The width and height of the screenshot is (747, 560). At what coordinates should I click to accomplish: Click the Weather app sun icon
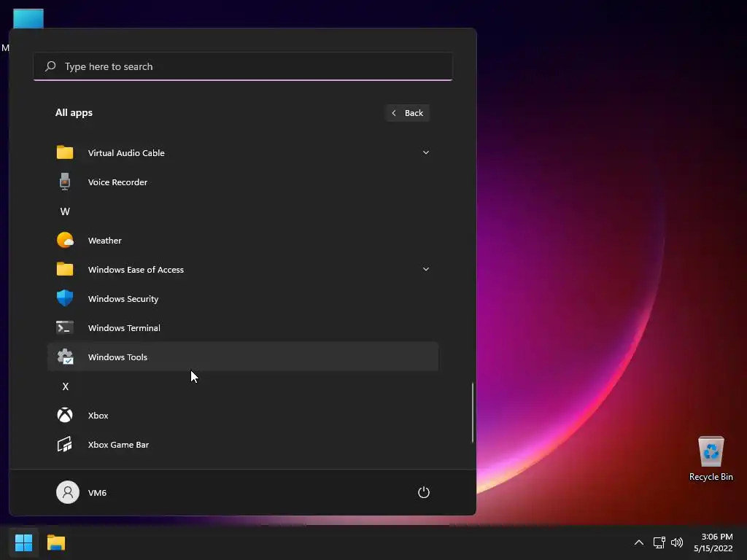point(65,240)
